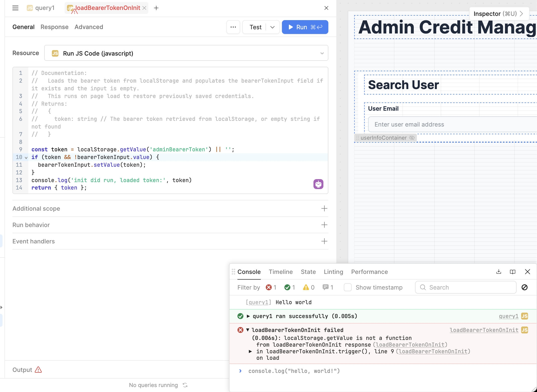Click the console download logs icon
537x392 pixels.
tap(499, 272)
